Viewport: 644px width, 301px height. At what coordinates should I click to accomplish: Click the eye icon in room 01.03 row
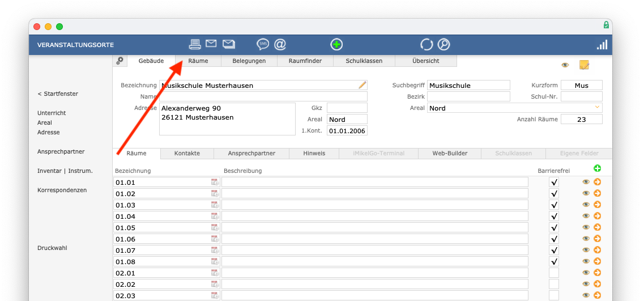[x=586, y=205]
